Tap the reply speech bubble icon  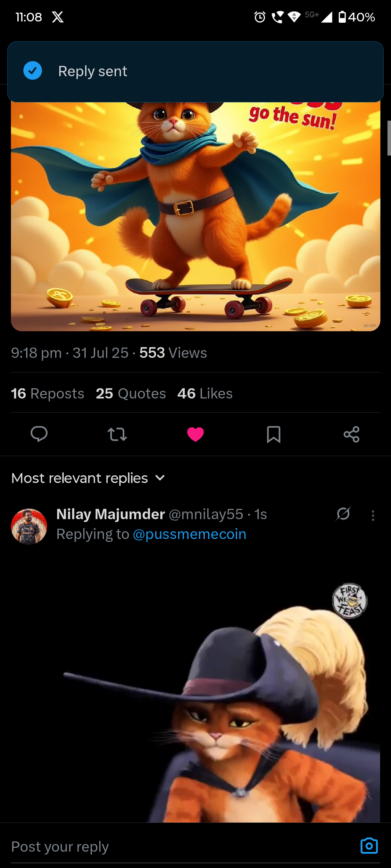click(39, 434)
